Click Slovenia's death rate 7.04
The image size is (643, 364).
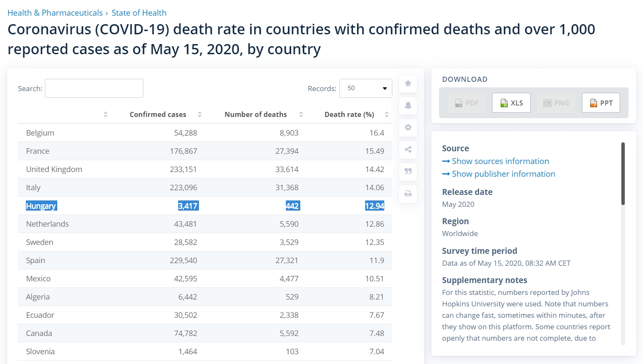(x=377, y=351)
